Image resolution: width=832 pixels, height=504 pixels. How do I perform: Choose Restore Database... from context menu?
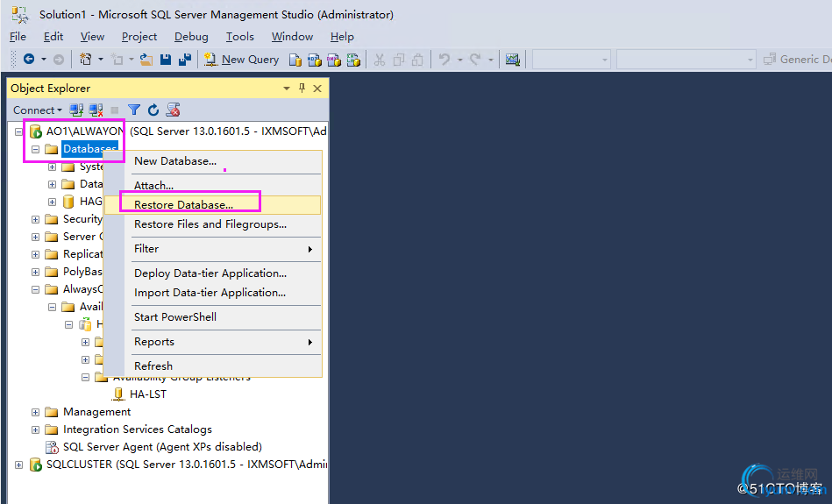212,205
